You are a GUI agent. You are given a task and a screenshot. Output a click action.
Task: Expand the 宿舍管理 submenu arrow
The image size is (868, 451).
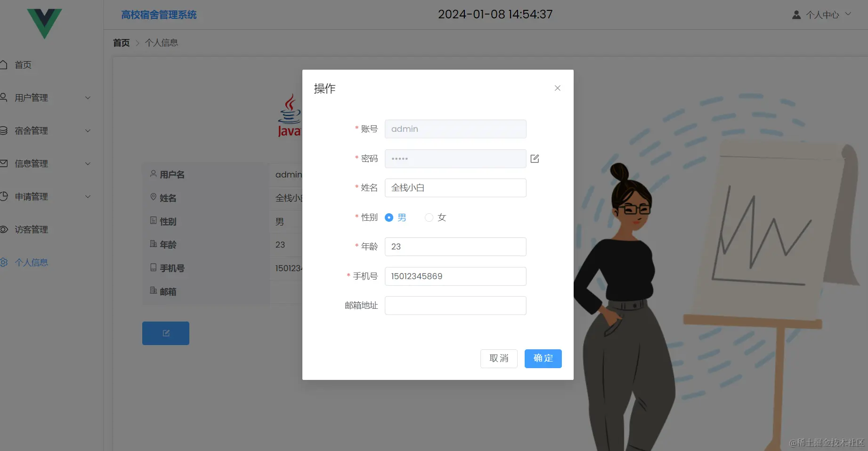[88, 131]
